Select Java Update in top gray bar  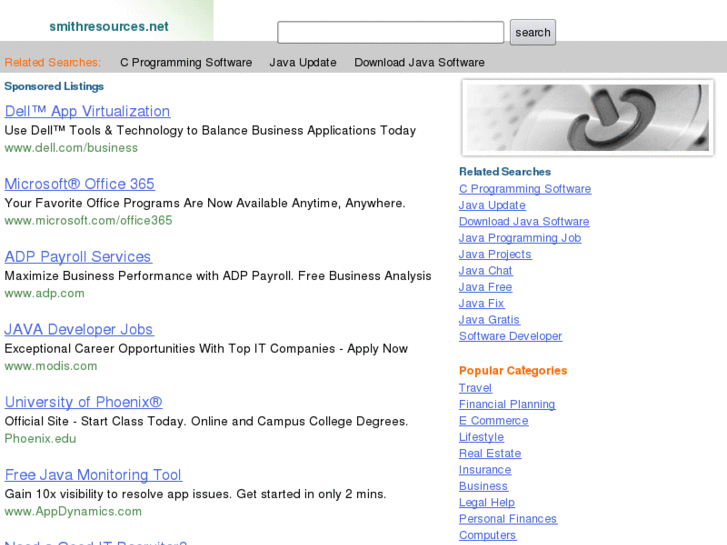(x=303, y=63)
